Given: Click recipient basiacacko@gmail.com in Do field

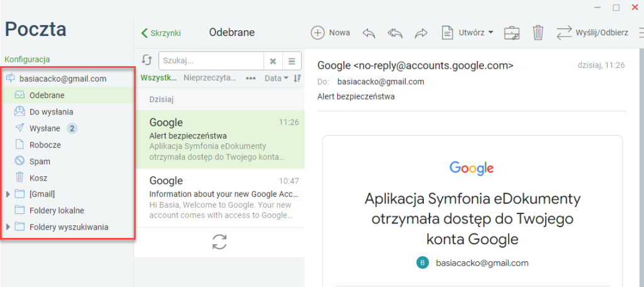Looking at the screenshot, I should [x=380, y=82].
